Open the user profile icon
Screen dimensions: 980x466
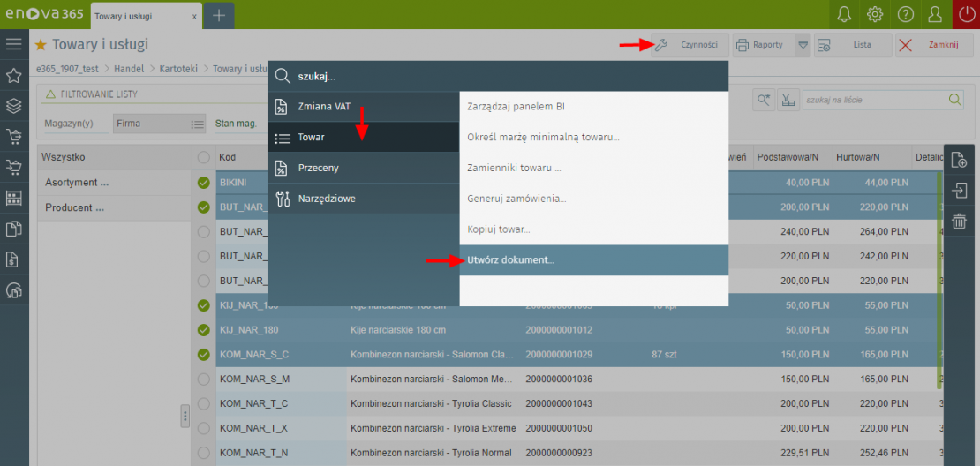935,14
